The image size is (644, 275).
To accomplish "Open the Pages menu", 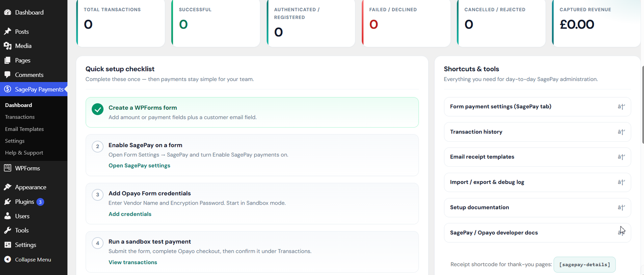I will 34,60.
